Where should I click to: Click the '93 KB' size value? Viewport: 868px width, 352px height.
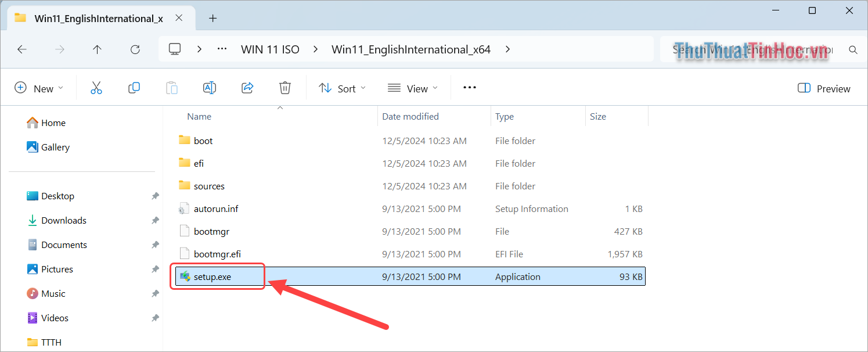[x=631, y=276]
